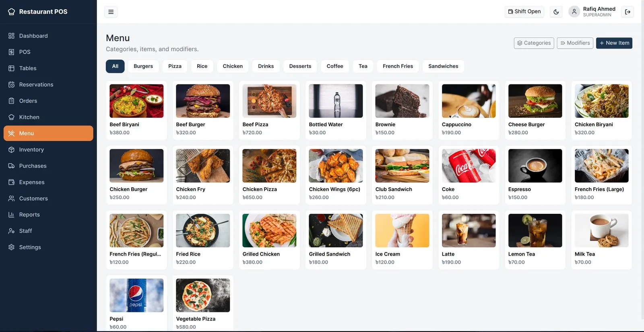Filter menu by Burgers
Image resolution: width=644 pixels, height=332 pixels.
point(143,66)
